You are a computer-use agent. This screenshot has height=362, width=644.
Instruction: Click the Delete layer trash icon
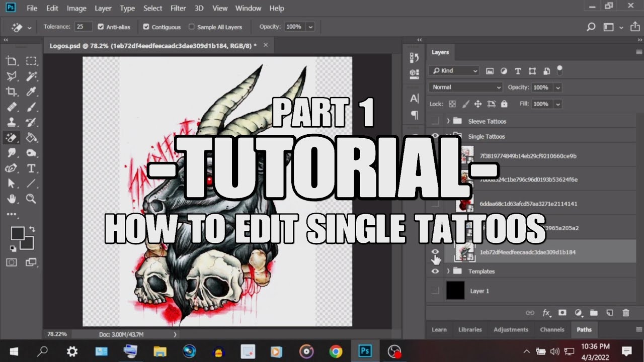tap(626, 313)
